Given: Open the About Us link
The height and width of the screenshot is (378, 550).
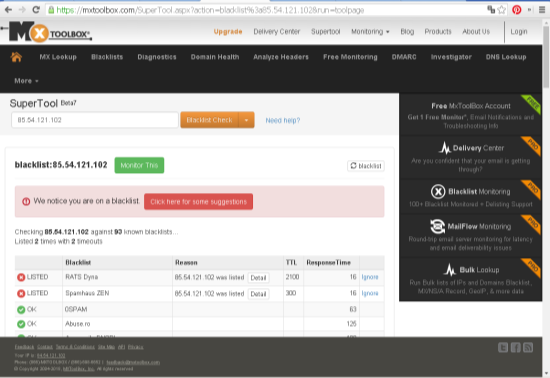Looking at the screenshot, I should 476,32.
